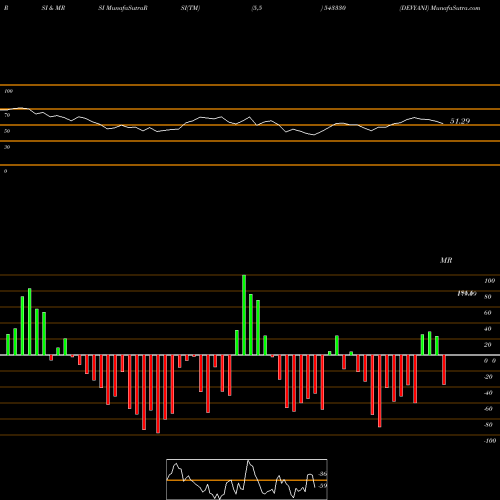The image size is (500, 500).
Task: Click the SI(TM) header text
Action: [190, 8]
